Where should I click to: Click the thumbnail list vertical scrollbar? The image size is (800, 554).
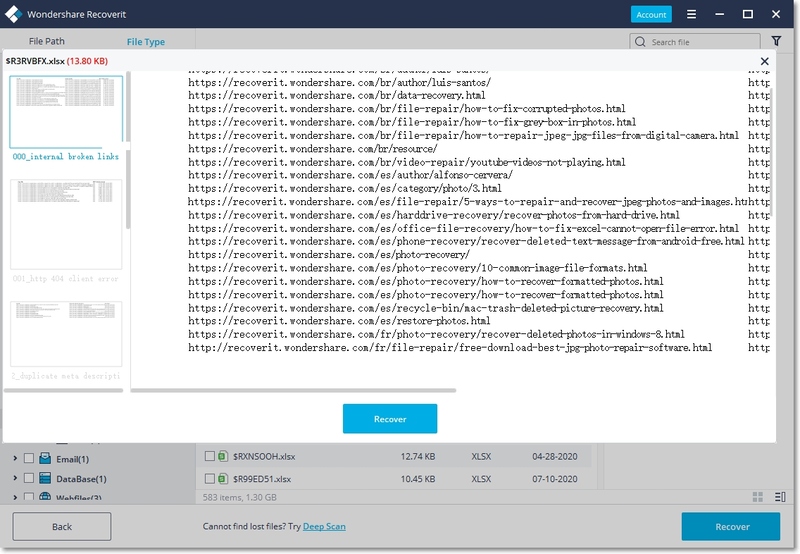(128, 150)
